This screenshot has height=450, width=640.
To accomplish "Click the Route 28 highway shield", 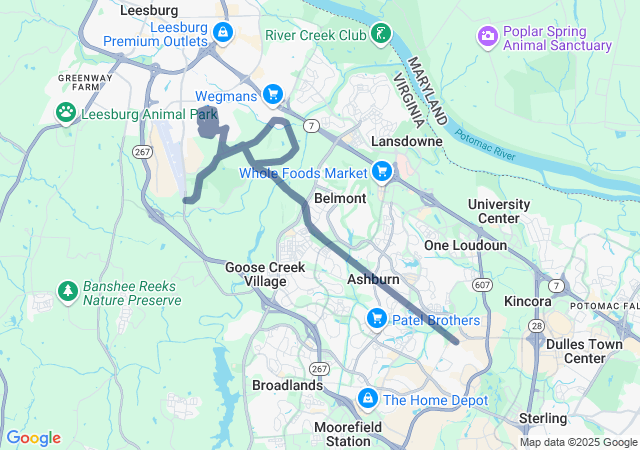I will 536,326.
